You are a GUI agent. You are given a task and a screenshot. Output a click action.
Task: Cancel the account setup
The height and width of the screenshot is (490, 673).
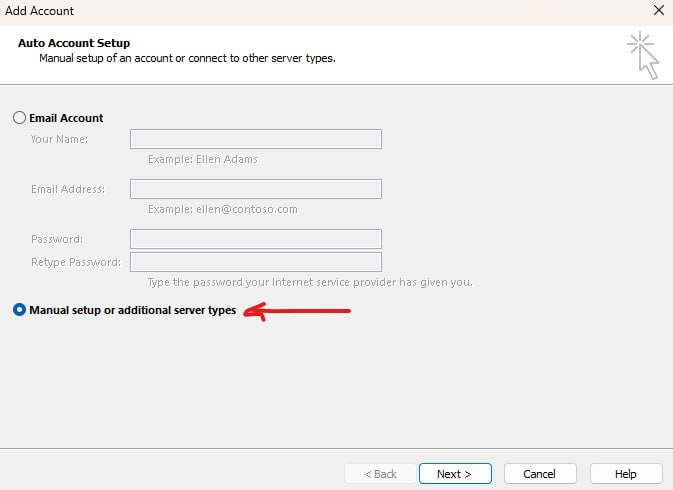540,474
